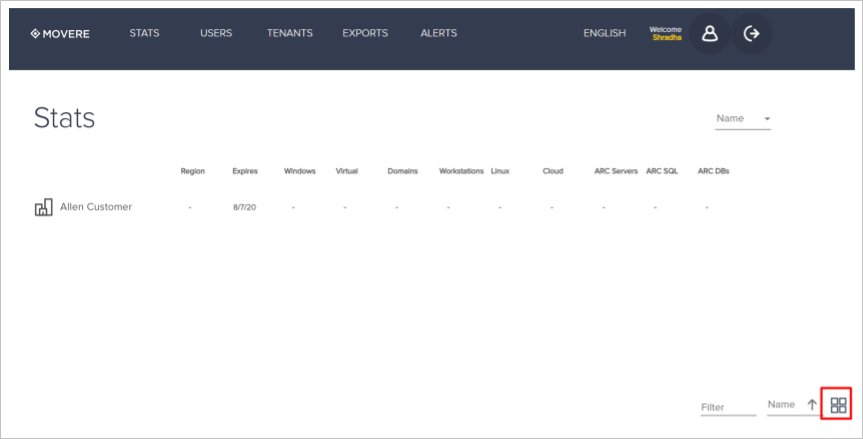Image resolution: width=863 pixels, height=439 pixels.
Task: Go to TENANTS page
Action: [290, 33]
